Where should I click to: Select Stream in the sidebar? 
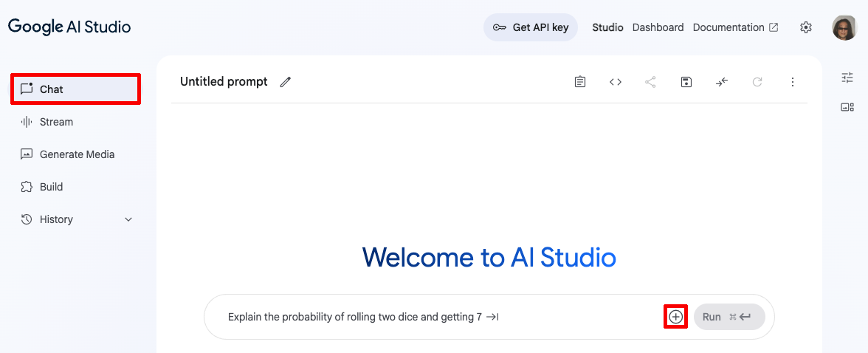pos(56,122)
